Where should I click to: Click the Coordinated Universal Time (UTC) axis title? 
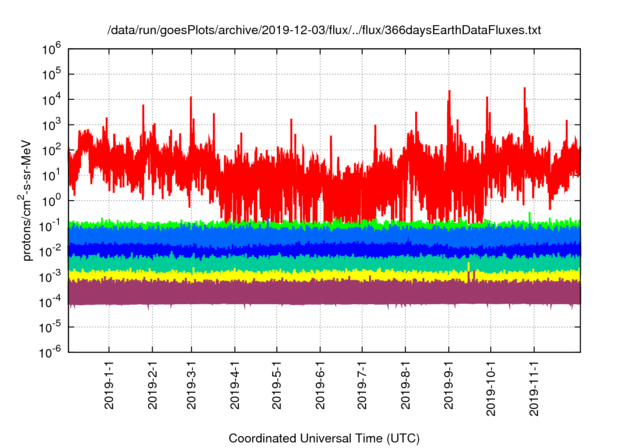coord(324,438)
